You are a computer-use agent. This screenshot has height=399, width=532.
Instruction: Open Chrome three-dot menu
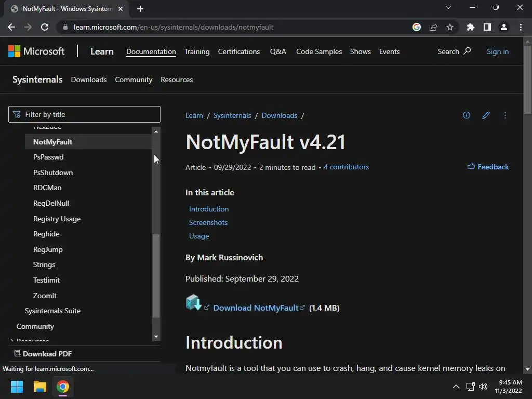(521, 27)
